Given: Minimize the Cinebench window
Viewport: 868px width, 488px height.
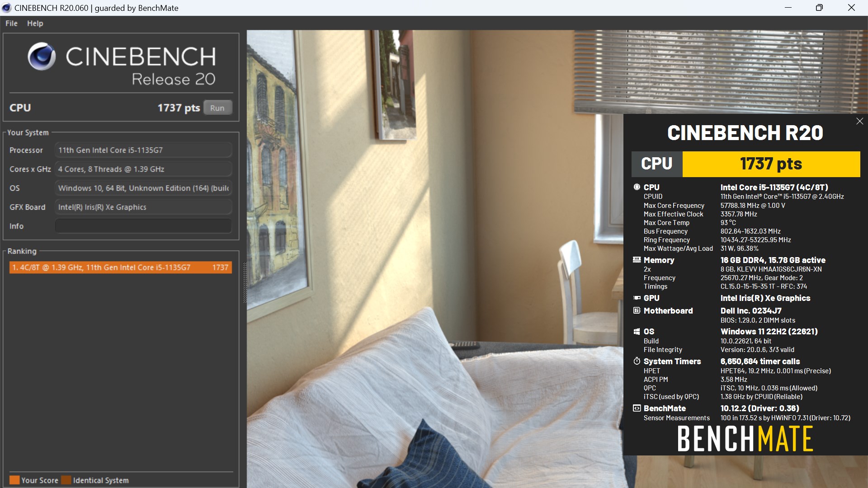Looking at the screenshot, I should [x=788, y=8].
